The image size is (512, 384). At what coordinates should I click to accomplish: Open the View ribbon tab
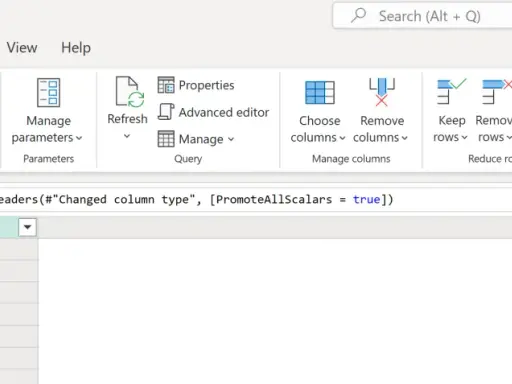pos(22,48)
